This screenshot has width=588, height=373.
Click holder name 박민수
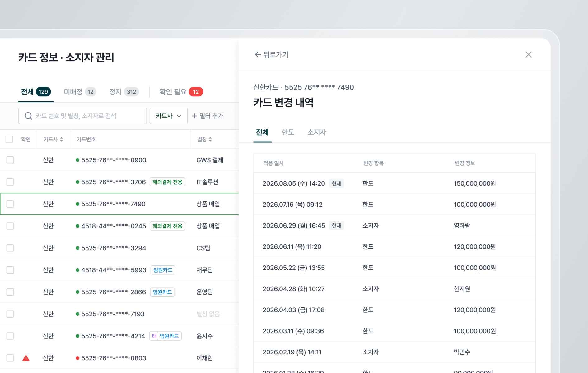462,352
